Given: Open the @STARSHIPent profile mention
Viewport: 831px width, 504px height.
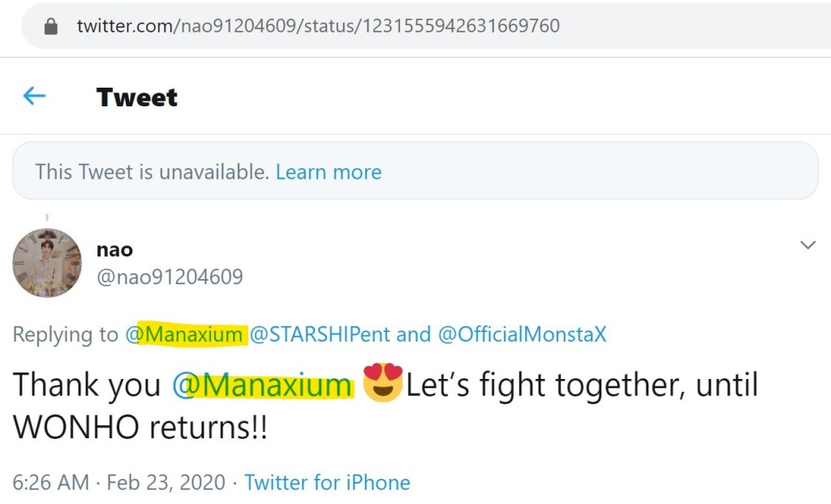Looking at the screenshot, I should pyautogui.click(x=320, y=334).
